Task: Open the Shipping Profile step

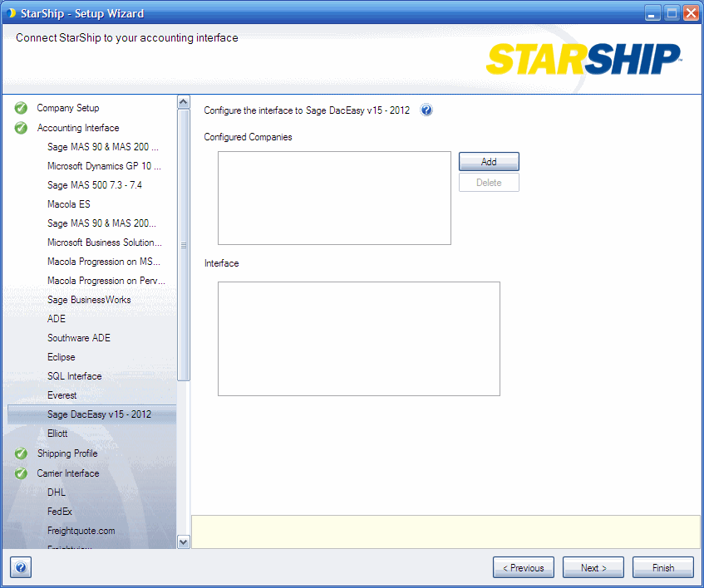Action: [x=67, y=453]
